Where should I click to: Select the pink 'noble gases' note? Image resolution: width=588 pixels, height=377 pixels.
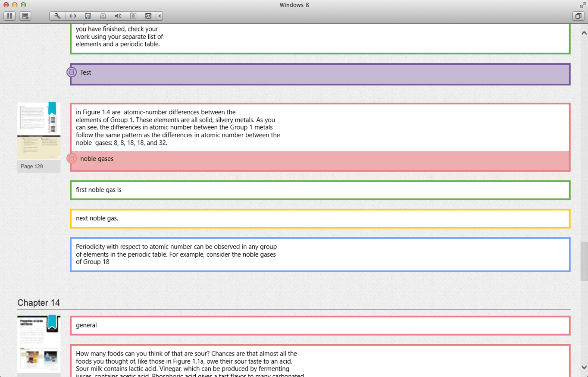point(320,160)
